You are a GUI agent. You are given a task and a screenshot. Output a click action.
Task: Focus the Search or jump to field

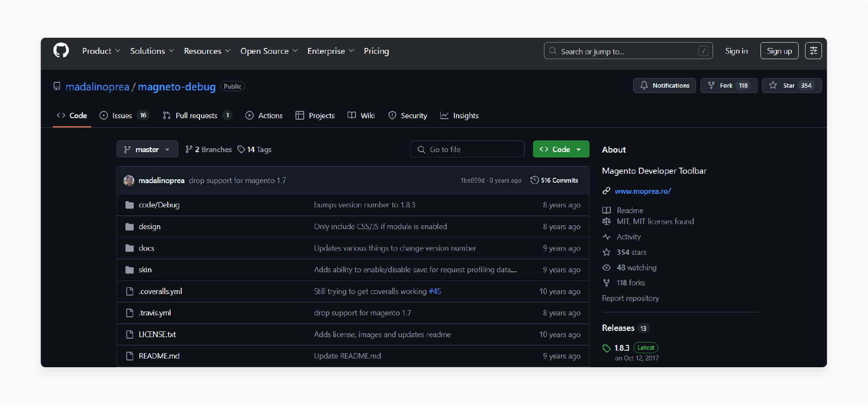tap(628, 51)
